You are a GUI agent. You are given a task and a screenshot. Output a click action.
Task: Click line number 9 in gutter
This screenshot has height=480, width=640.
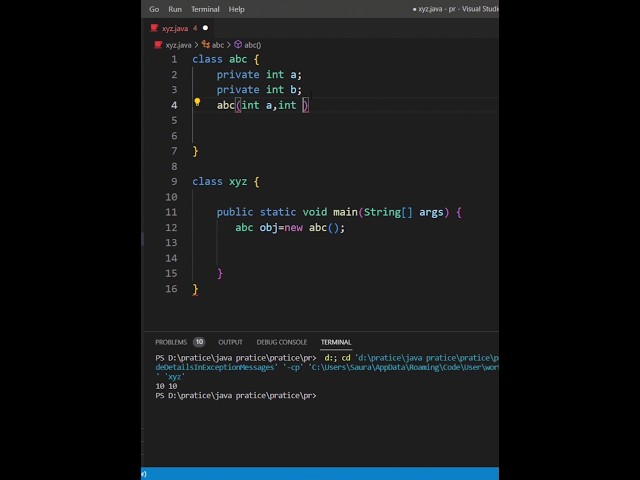tap(174, 182)
